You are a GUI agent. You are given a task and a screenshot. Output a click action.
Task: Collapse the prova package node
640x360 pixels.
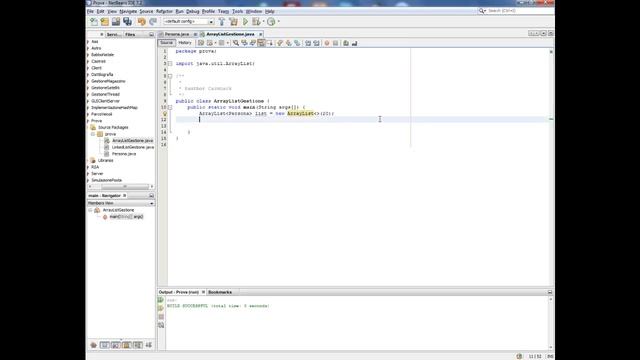point(93,134)
